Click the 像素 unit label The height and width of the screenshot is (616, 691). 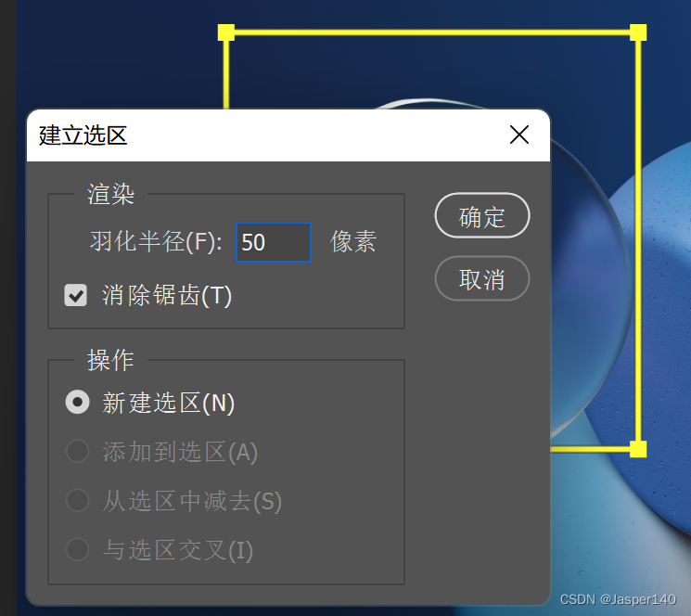[353, 241]
